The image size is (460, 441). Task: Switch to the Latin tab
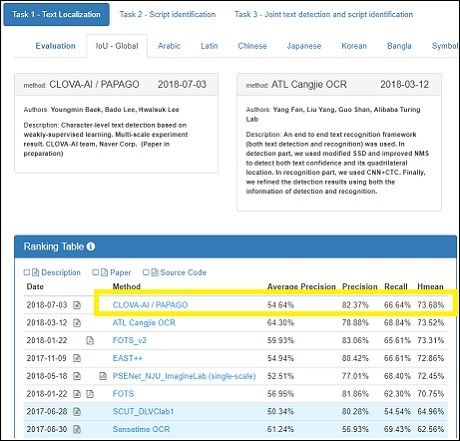pos(209,46)
